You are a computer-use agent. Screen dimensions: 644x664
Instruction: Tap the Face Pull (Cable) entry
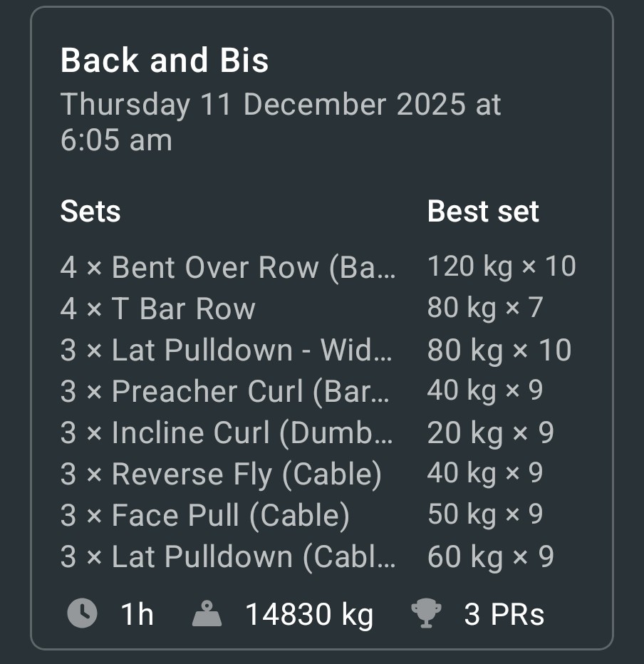pyautogui.click(x=205, y=515)
